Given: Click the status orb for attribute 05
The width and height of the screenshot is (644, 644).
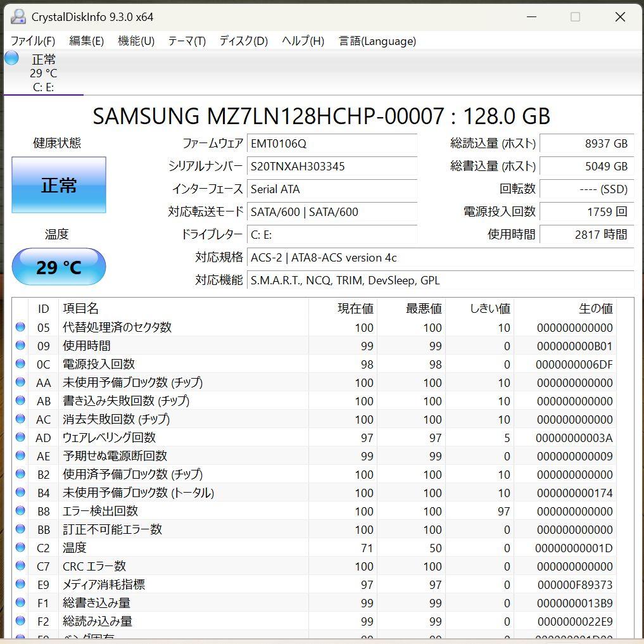Looking at the screenshot, I should [20, 327].
